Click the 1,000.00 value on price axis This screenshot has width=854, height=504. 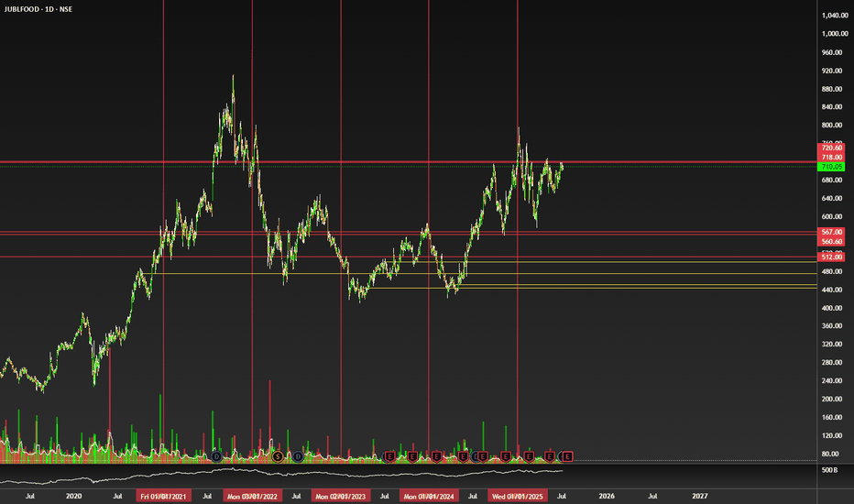pyautogui.click(x=835, y=34)
